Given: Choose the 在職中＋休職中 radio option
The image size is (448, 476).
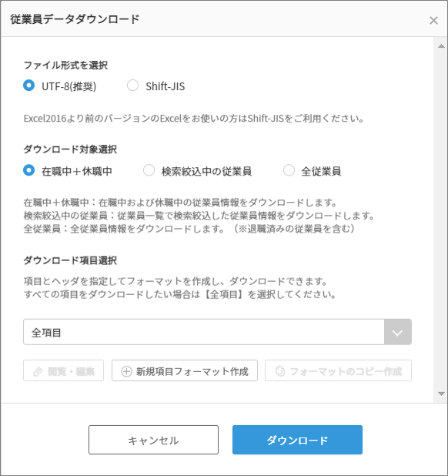Looking at the screenshot, I should [28, 170].
